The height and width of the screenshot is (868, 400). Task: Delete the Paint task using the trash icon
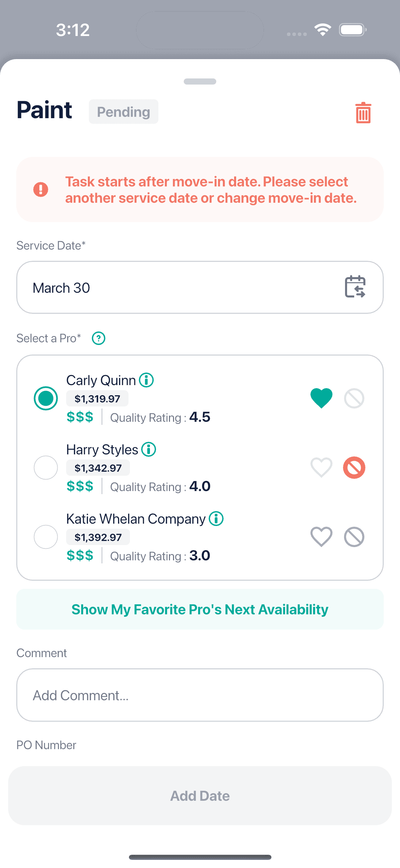(363, 113)
